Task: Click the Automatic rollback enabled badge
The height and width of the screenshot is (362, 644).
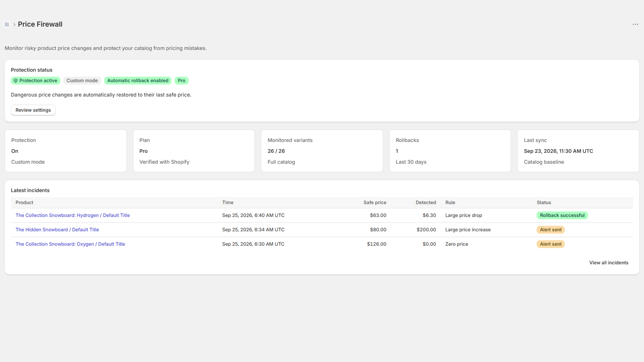Action: click(x=138, y=81)
